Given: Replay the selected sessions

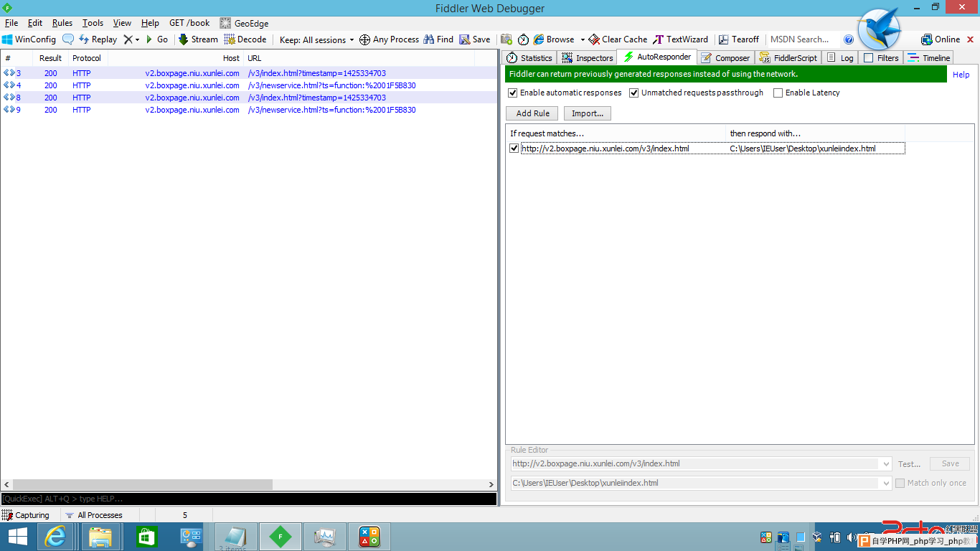Looking at the screenshot, I should [98, 39].
